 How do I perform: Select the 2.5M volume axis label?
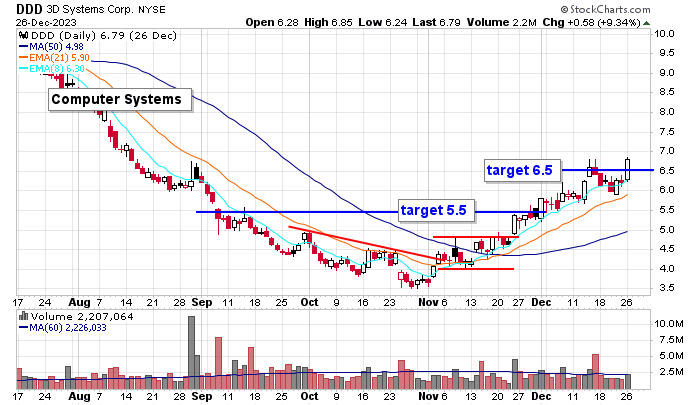click(x=671, y=372)
